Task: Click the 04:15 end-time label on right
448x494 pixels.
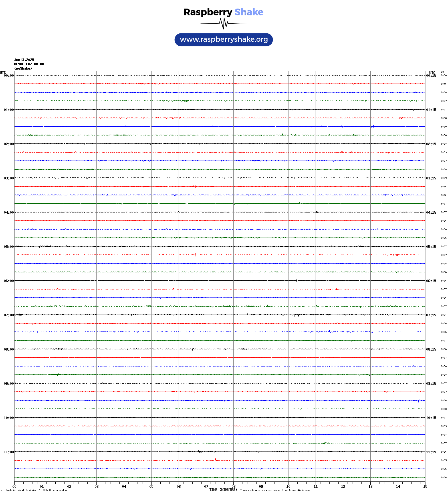Action: pyautogui.click(x=431, y=212)
